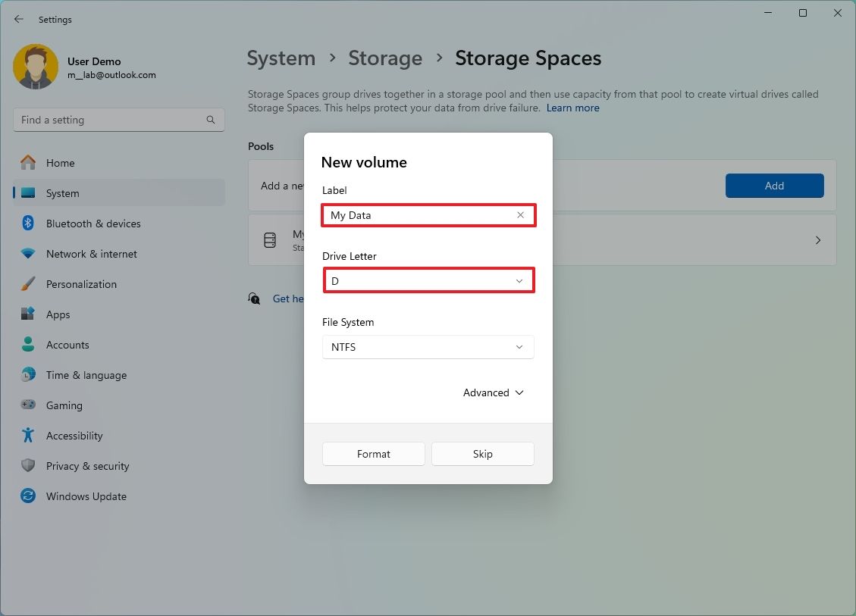Click the storage pool drive icon
The width and height of the screenshot is (856, 616).
click(x=270, y=240)
